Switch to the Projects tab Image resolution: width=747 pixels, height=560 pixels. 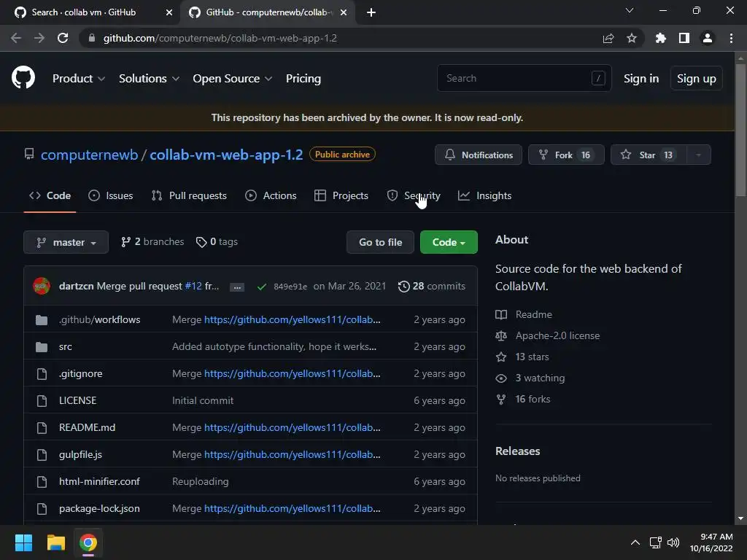[x=341, y=195]
